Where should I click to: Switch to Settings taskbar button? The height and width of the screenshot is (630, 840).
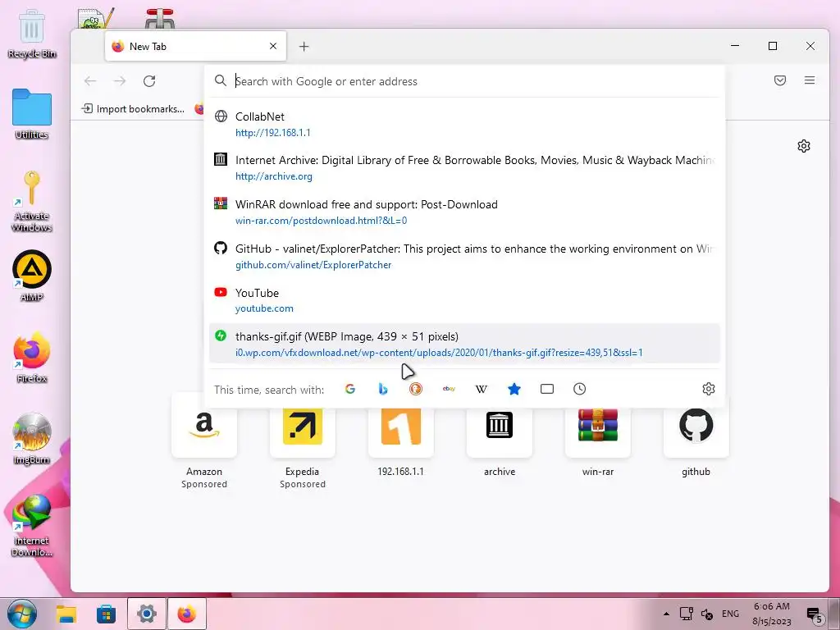click(146, 614)
